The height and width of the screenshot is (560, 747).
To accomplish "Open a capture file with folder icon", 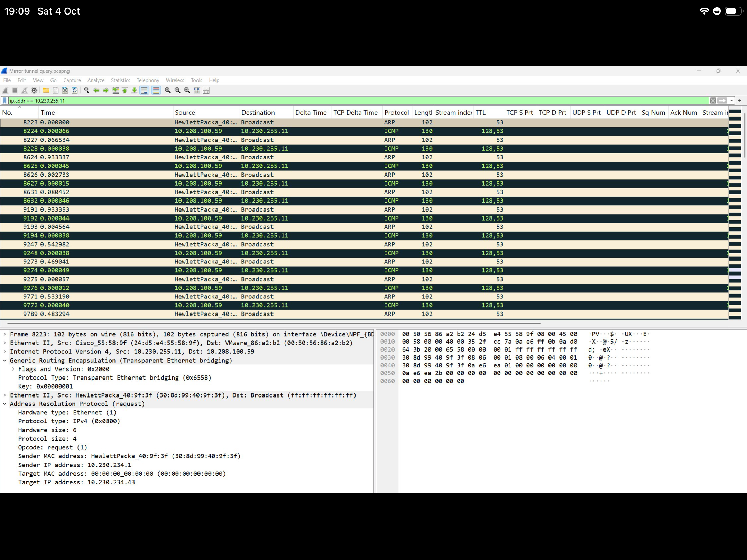I will pos(46,90).
